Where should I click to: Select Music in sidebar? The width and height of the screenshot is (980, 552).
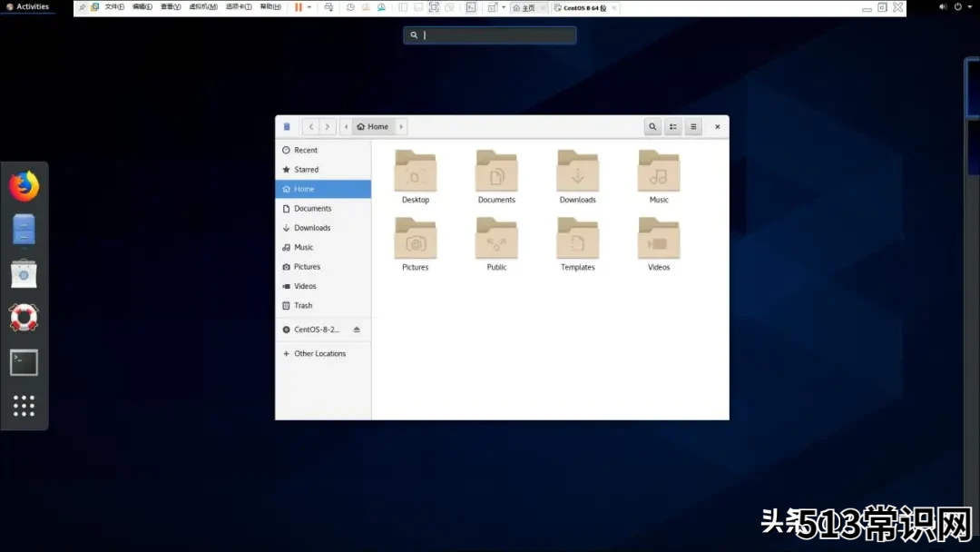323,247
